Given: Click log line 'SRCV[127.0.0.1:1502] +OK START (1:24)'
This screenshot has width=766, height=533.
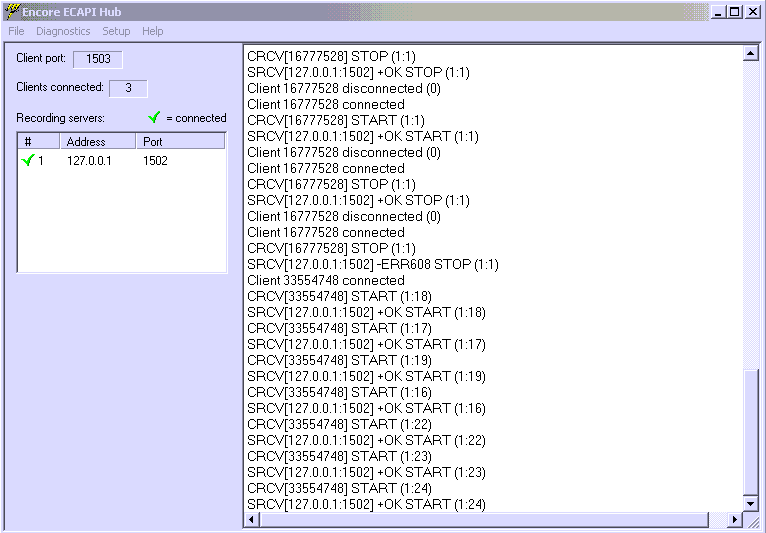Looking at the screenshot, I should click(x=366, y=504).
